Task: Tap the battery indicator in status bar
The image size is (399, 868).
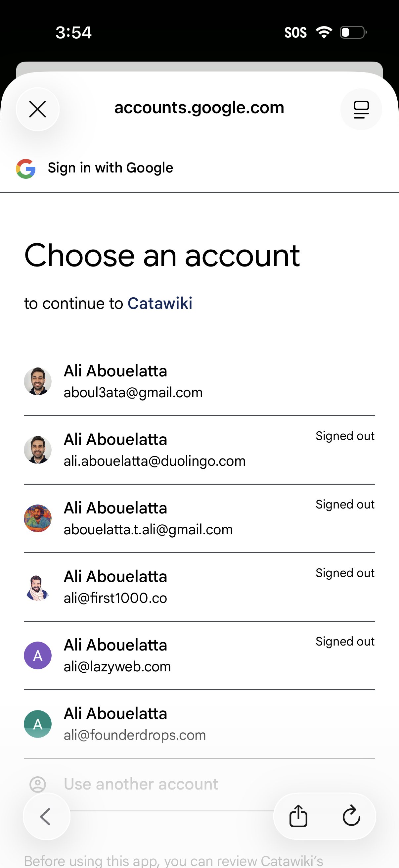Action: 352,32
